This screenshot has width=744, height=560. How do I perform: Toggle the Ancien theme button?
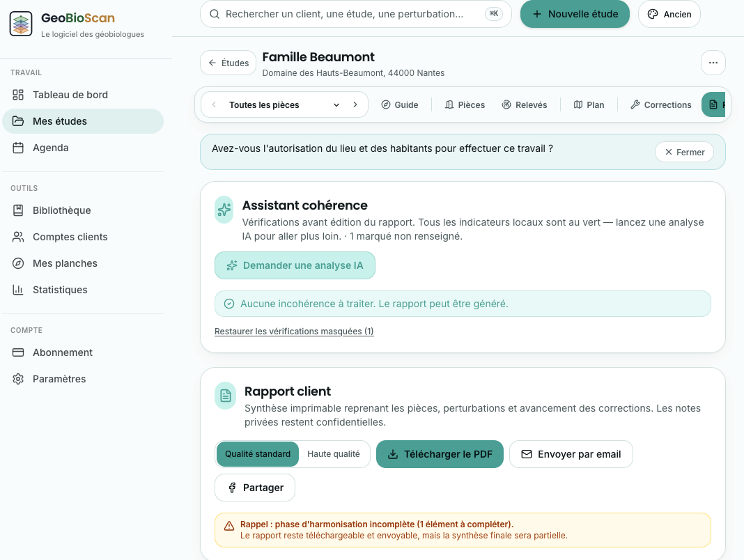pos(669,14)
